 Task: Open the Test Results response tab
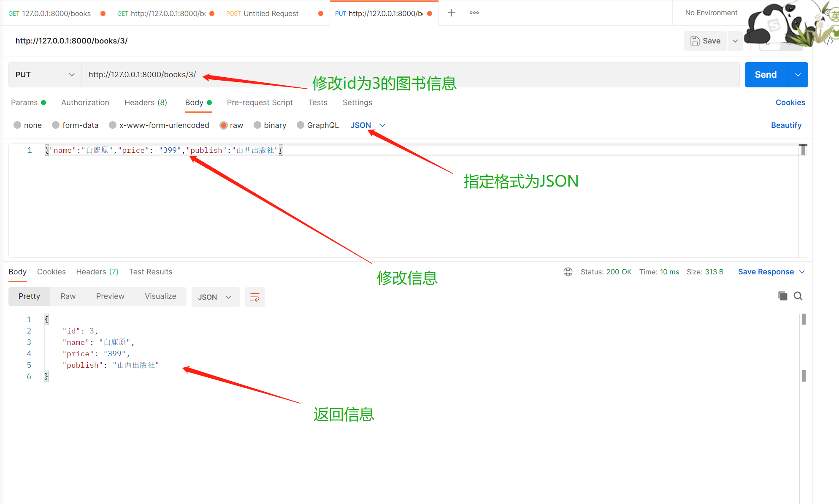(x=151, y=272)
